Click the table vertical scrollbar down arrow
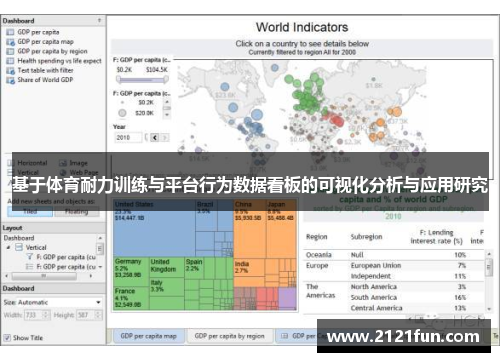 489,309
